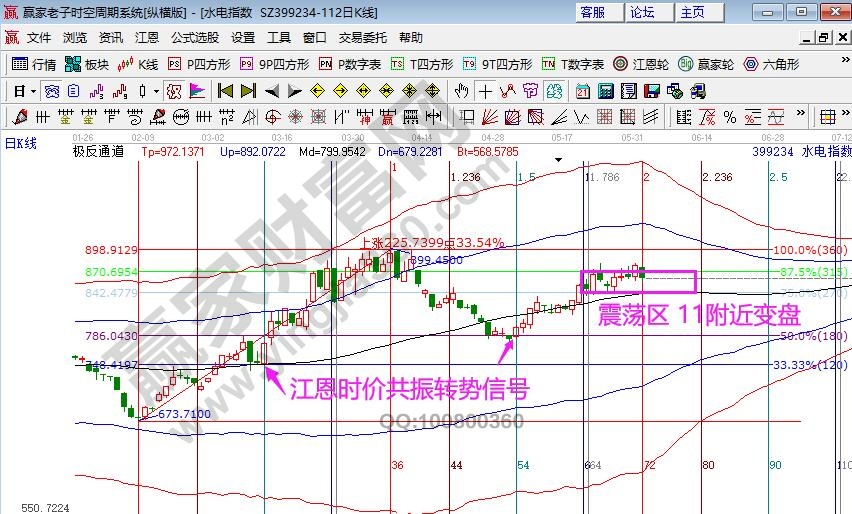Viewport: 852px width, 514px height.
Task: Click the save floppy disk icon
Action: coord(654,91)
